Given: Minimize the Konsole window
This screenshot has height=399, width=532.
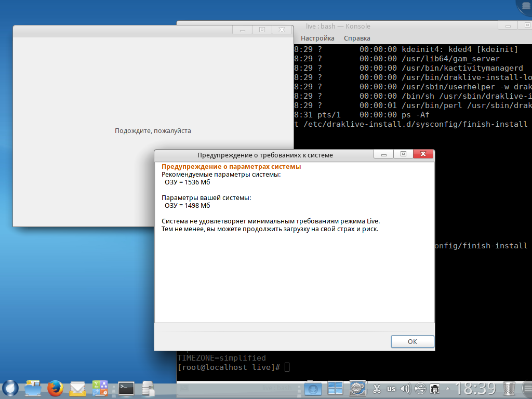Looking at the screenshot, I should click(x=508, y=25).
